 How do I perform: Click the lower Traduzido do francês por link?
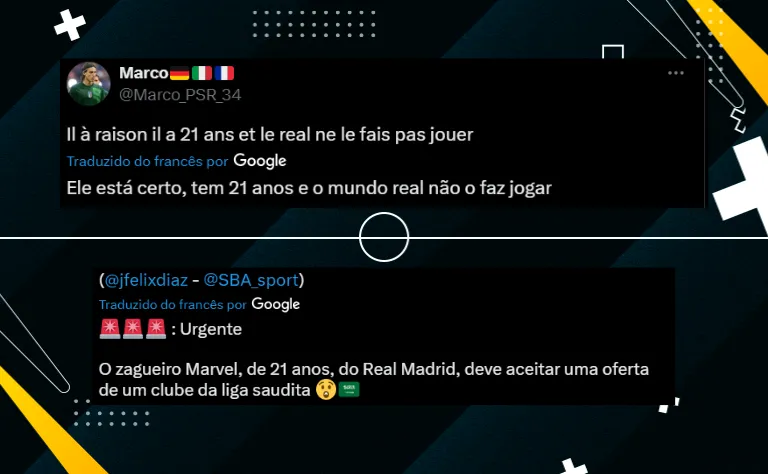click(172, 305)
